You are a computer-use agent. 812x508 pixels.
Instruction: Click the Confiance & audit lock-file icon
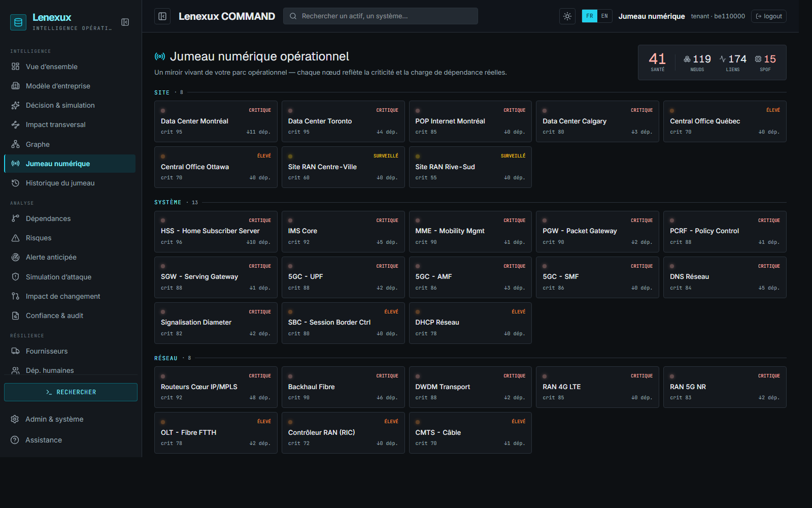pyautogui.click(x=15, y=315)
